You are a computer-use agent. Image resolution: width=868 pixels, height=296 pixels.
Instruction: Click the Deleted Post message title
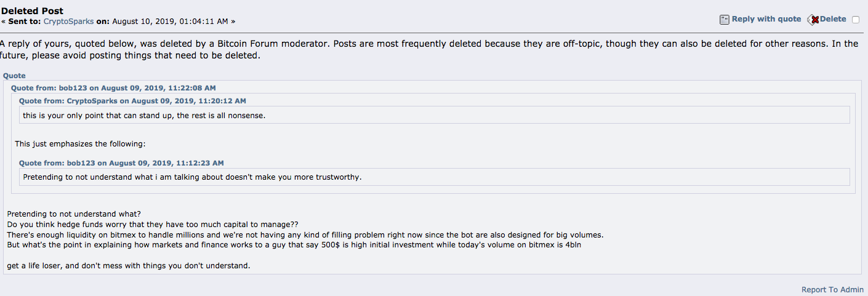click(x=32, y=11)
